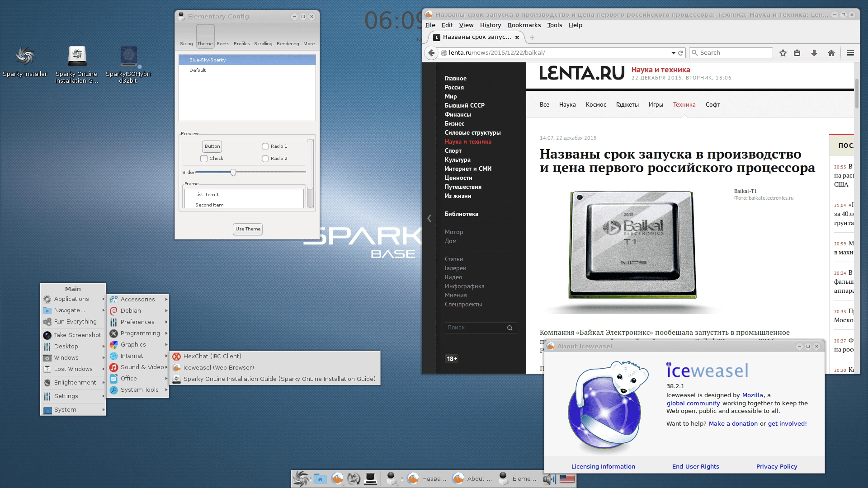Image resolution: width=868 pixels, height=488 pixels.
Task: Expand the Debian submenu
Action: (x=138, y=310)
